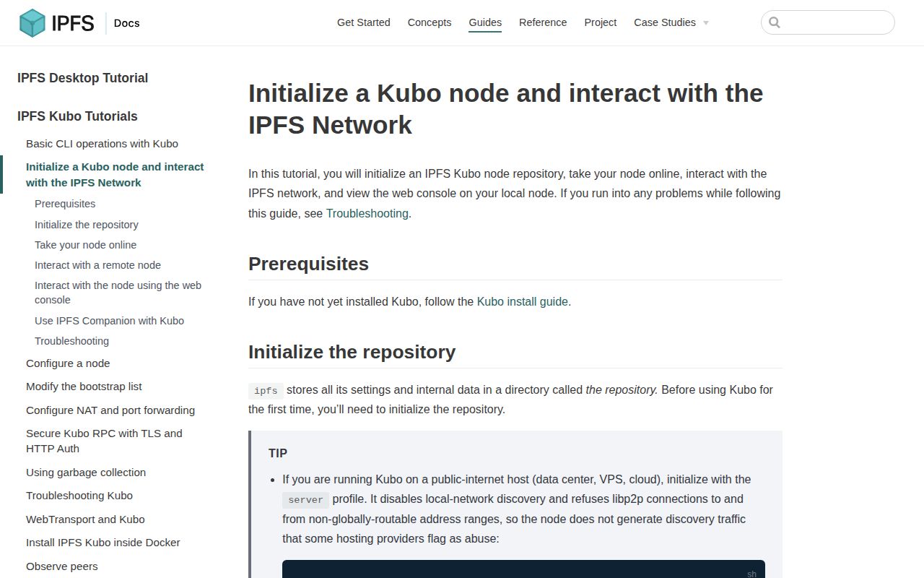Open the Kubo install guide link

523,301
